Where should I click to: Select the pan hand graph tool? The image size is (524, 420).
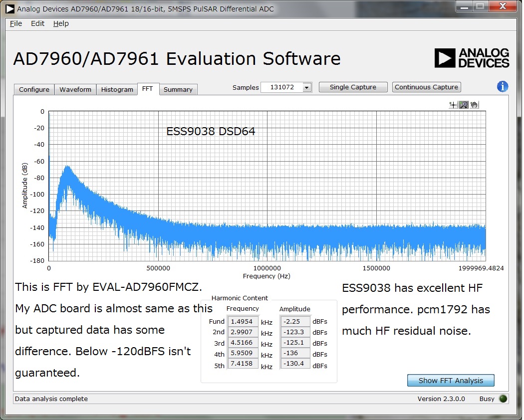474,105
